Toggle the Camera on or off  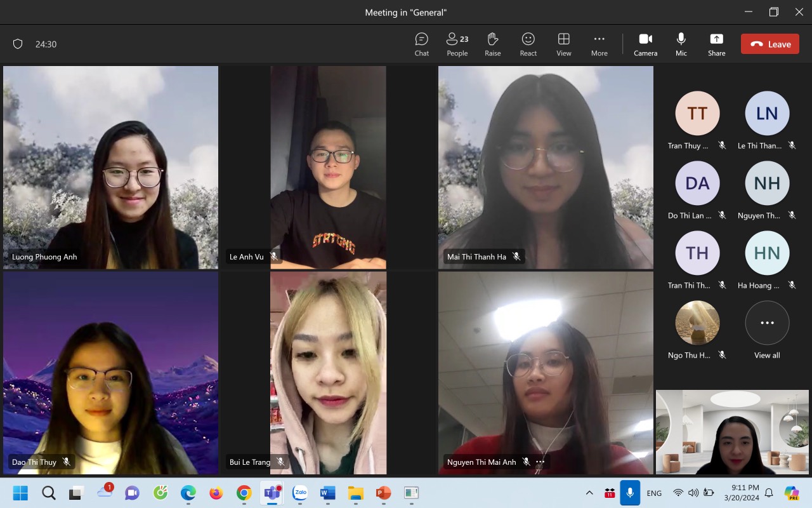tap(645, 44)
